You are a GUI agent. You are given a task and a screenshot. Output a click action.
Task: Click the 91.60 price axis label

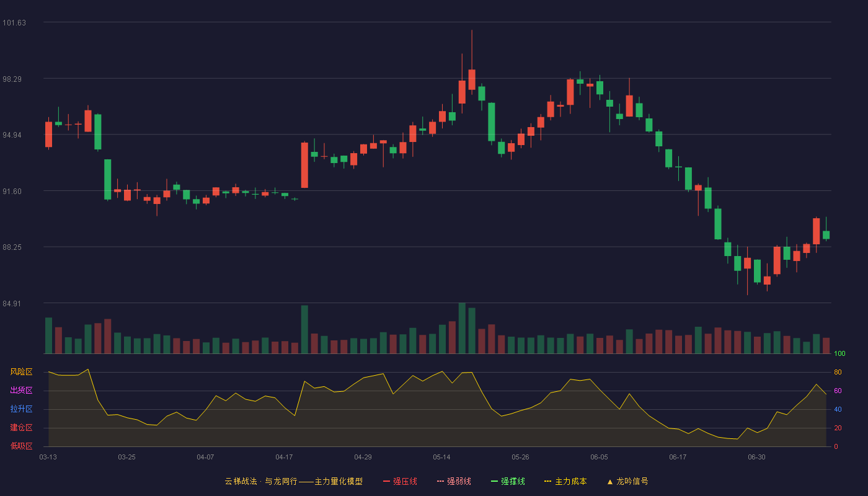pos(12,192)
